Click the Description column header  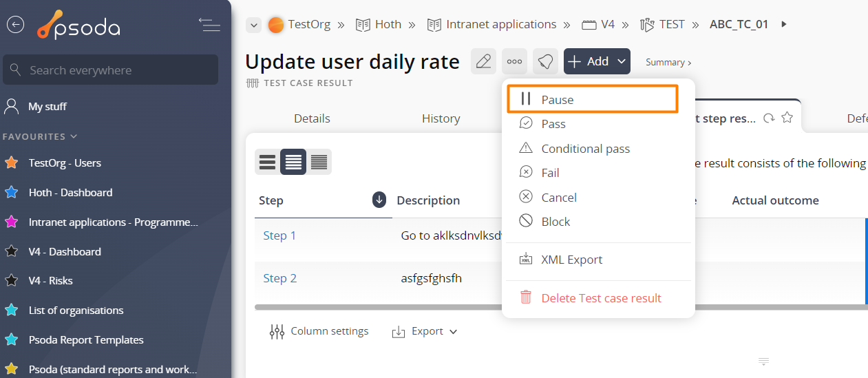coord(428,200)
